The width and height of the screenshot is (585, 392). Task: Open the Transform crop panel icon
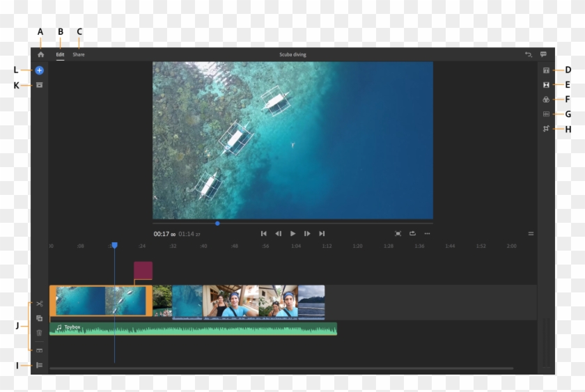pos(546,129)
